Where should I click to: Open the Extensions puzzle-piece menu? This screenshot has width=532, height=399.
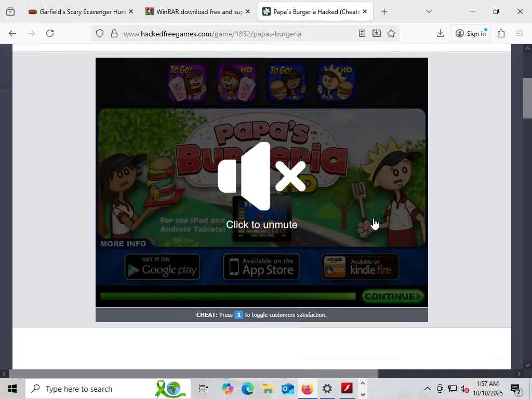tap(501, 33)
